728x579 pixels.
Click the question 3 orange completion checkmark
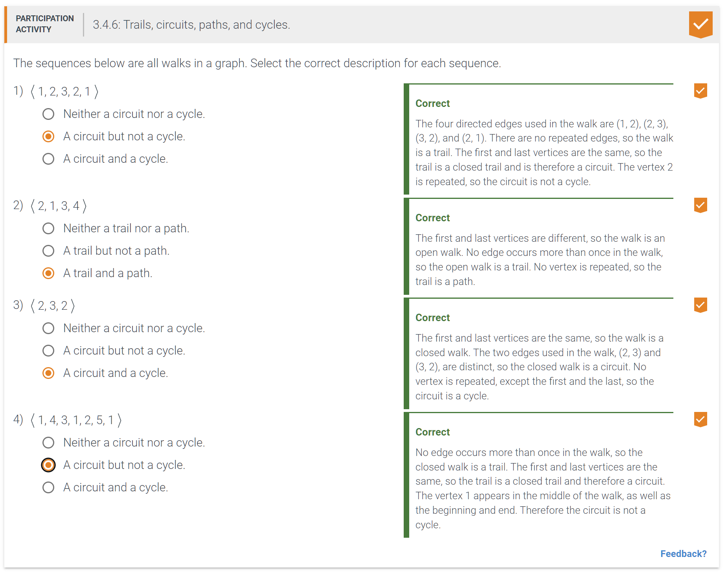700,305
